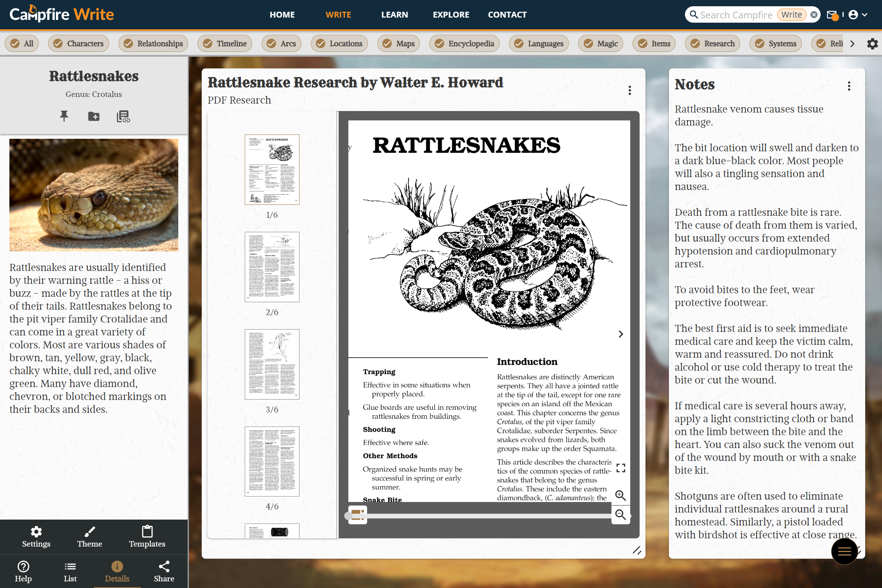The image size is (882, 588).
Task: Open the Notes panel three-dot menu
Action: point(849,86)
